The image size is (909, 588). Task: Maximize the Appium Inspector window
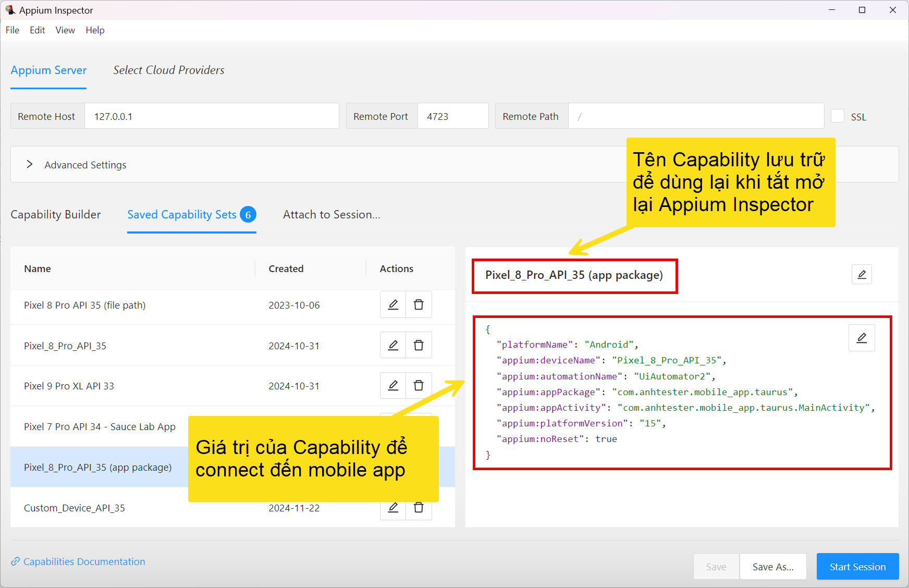(x=862, y=10)
